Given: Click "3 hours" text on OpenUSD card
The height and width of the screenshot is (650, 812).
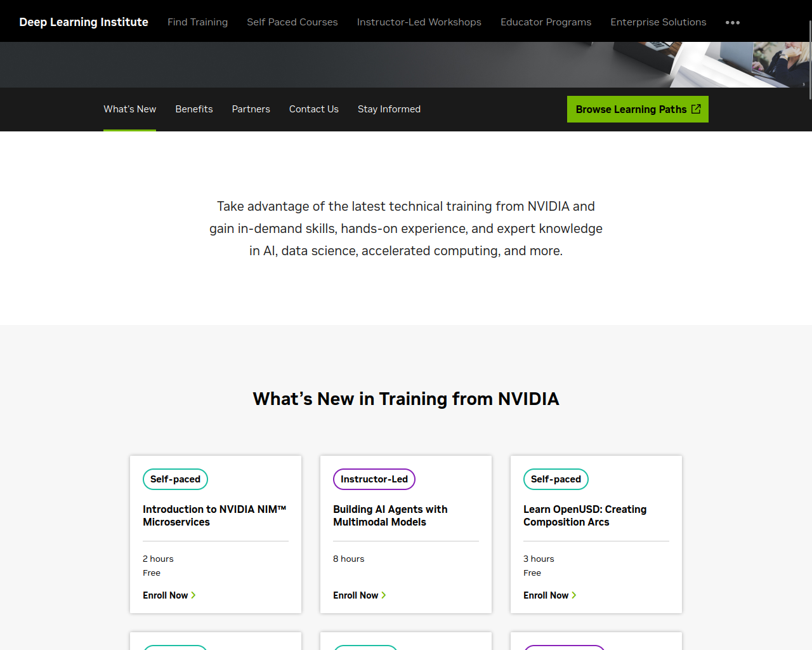Looking at the screenshot, I should click(539, 559).
